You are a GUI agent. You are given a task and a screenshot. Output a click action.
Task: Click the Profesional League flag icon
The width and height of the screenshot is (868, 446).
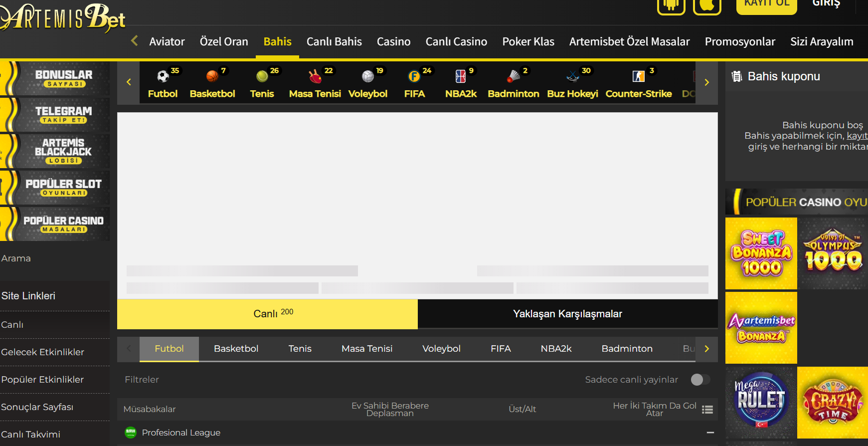[131, 433]
